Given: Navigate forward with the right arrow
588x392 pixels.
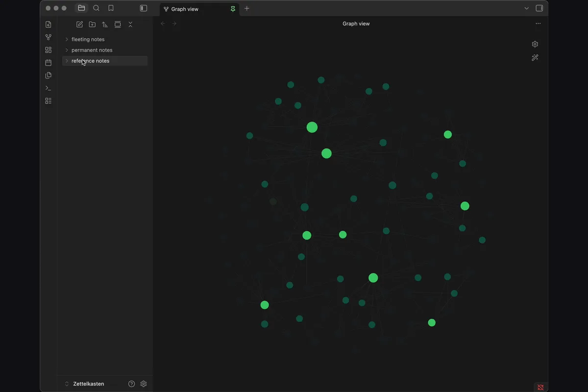Looking at the screenshot, I should [x=174, y=24].
